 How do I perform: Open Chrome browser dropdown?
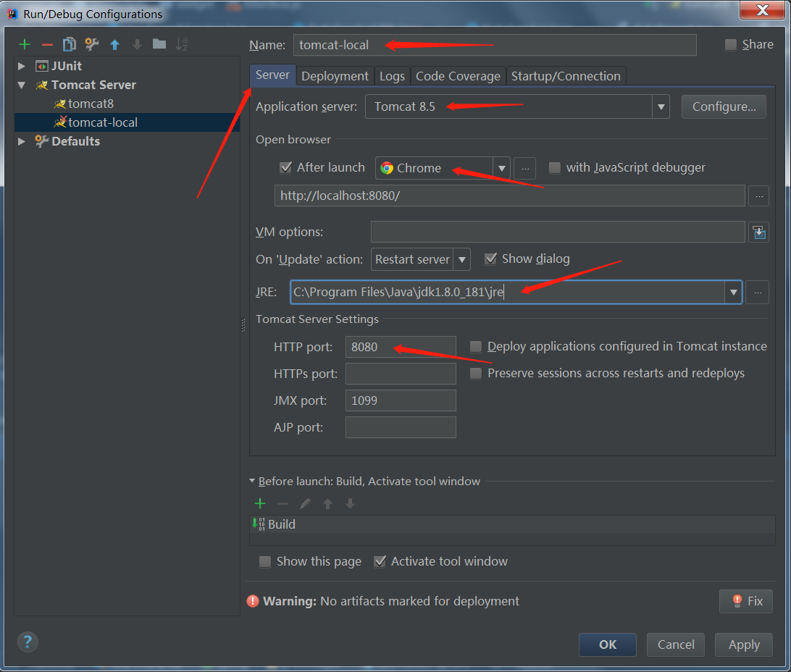tap(501, 168)
